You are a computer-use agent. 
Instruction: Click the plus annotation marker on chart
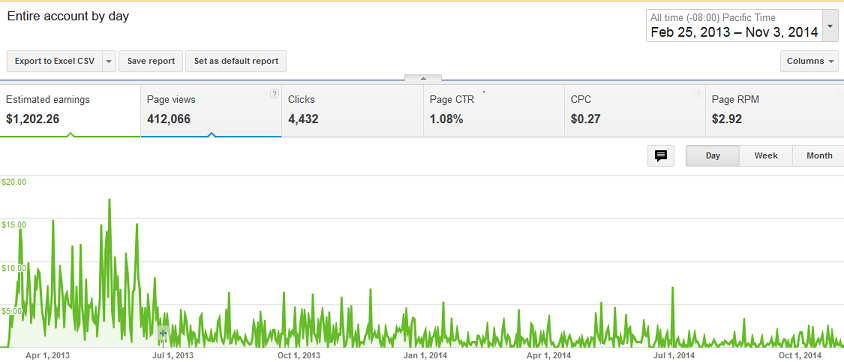[163, 333]
